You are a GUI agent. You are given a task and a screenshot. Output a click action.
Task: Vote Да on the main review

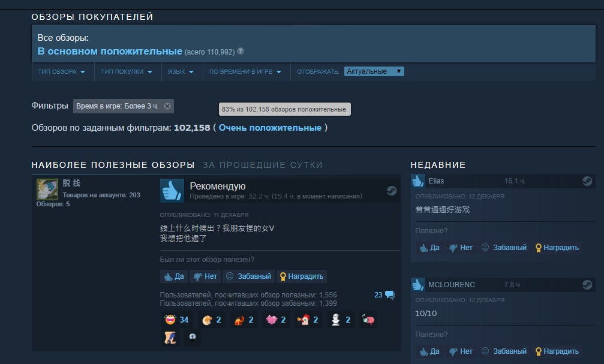[174, 276]
